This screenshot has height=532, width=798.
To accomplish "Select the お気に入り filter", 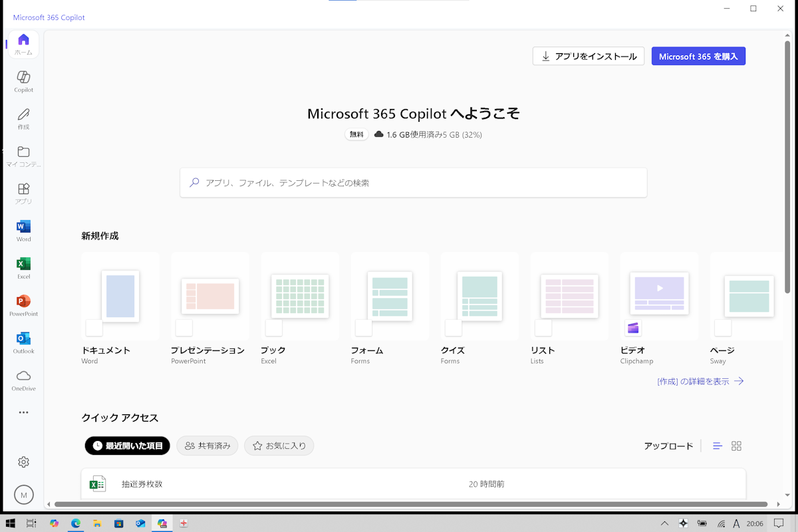I will [279, 446].
